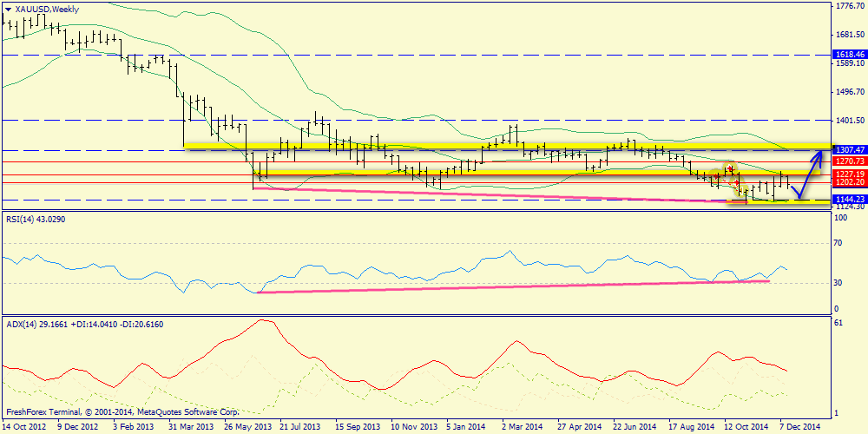Select the pink trendline in the RSI window
The image size is (868, 434).
(513, 286)
